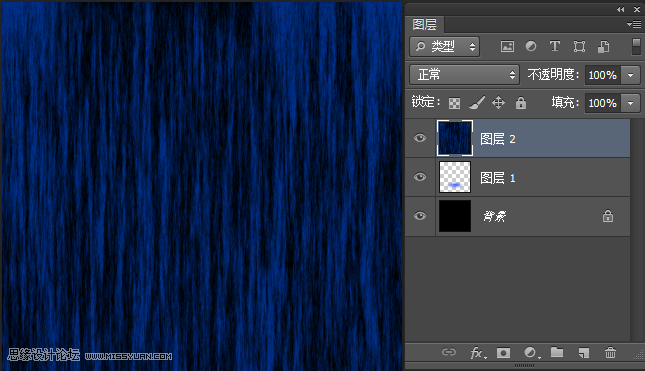Select the 背景 layer name
This screenshot has height=371, width=645.
click(x=494, y=216)
